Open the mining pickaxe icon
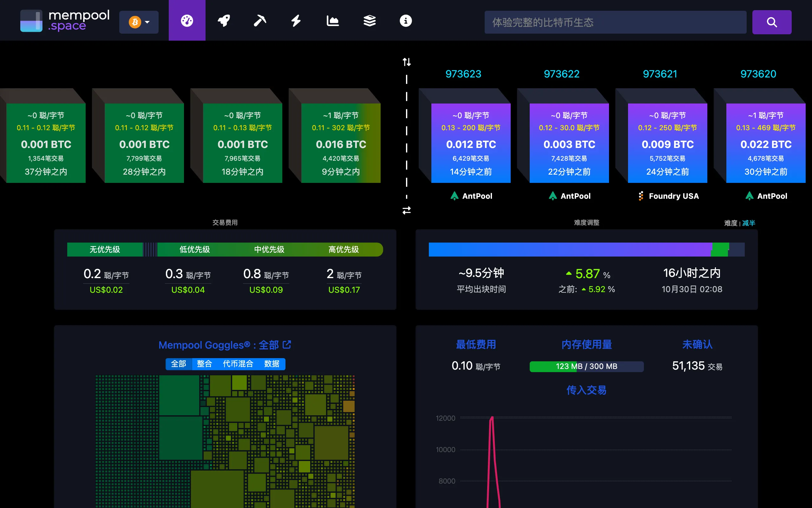 point(260,21)
